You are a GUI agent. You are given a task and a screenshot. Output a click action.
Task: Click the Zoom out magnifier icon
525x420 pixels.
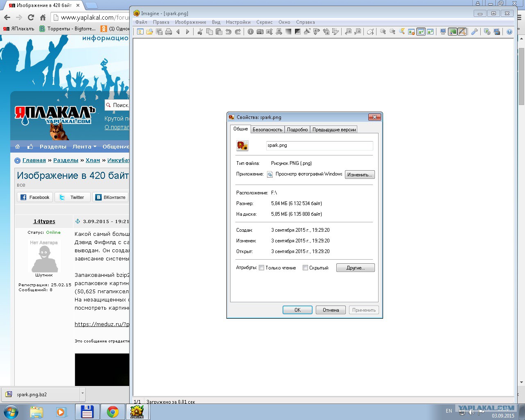(x=392, y=32)
